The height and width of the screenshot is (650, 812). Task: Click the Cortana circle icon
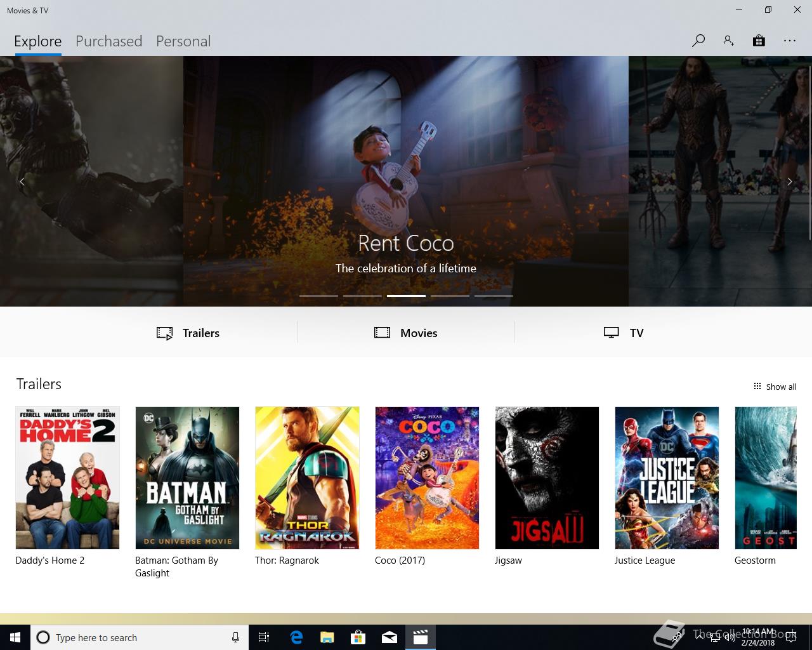tap(43, 637)
